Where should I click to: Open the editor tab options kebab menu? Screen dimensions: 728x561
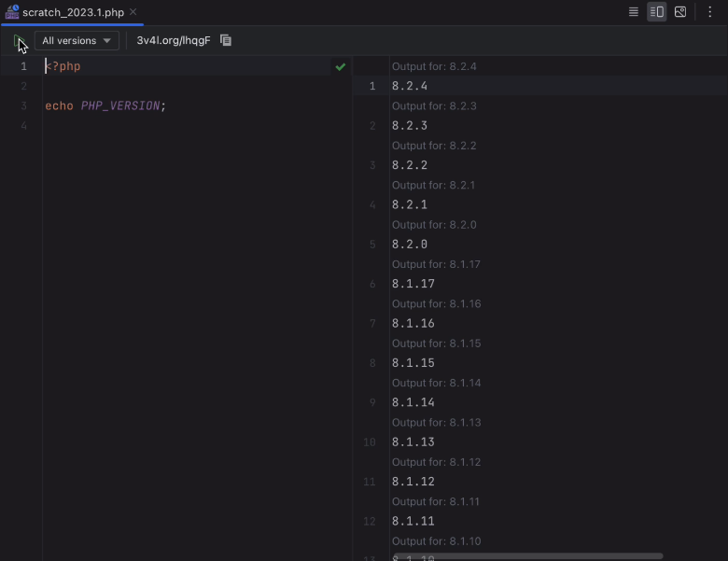[709, 12]
